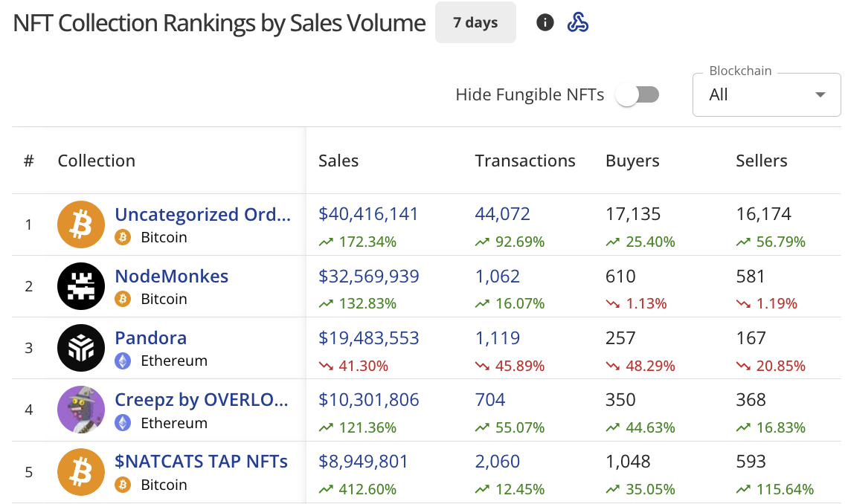The width and height of the screenshot is (848, 504).
Task: Click up-trend arrow next to 172.34%
Action: tap(326, 242)
